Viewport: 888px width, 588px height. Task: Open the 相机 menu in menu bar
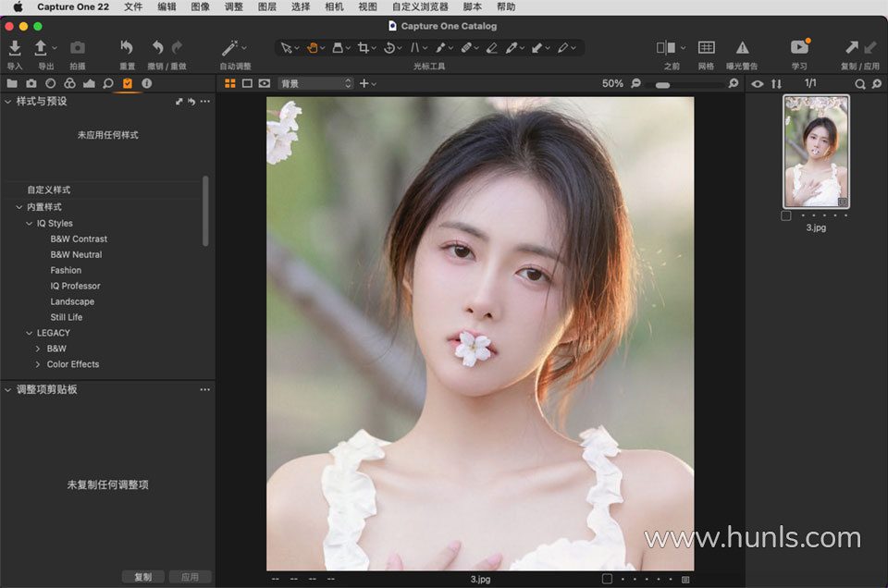coord(334,6)
